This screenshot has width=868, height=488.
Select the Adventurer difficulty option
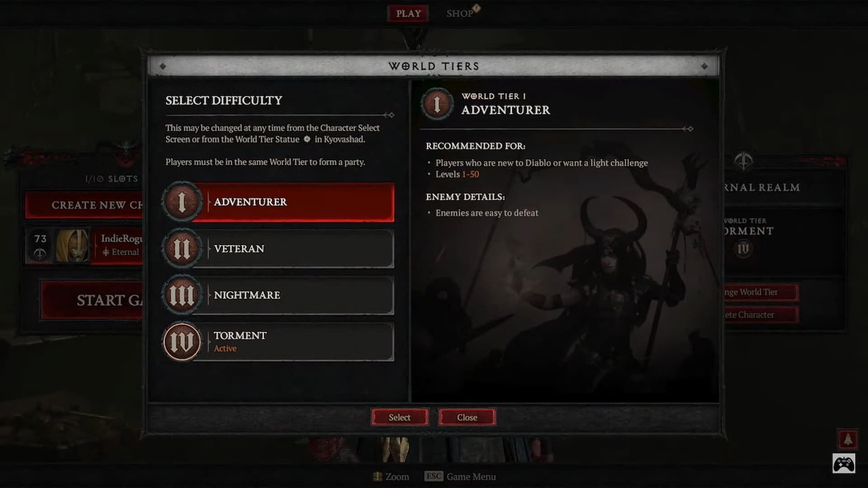pos(277,202)
